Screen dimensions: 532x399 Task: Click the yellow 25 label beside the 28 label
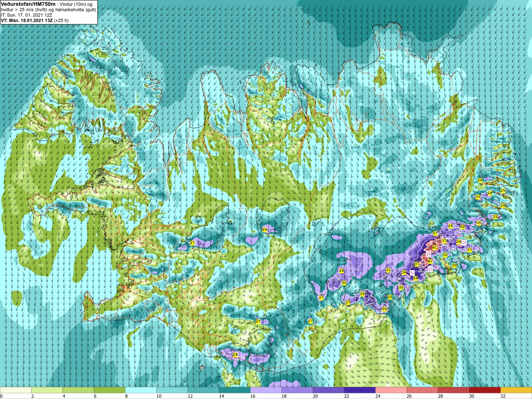[x=503, y=191]
